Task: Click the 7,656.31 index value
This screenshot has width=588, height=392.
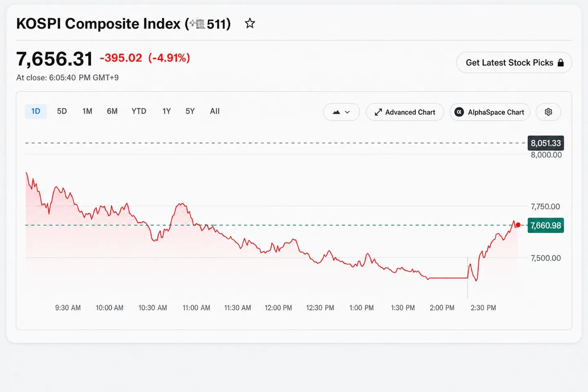Action: pyautogui.click(x=55, y=59)
